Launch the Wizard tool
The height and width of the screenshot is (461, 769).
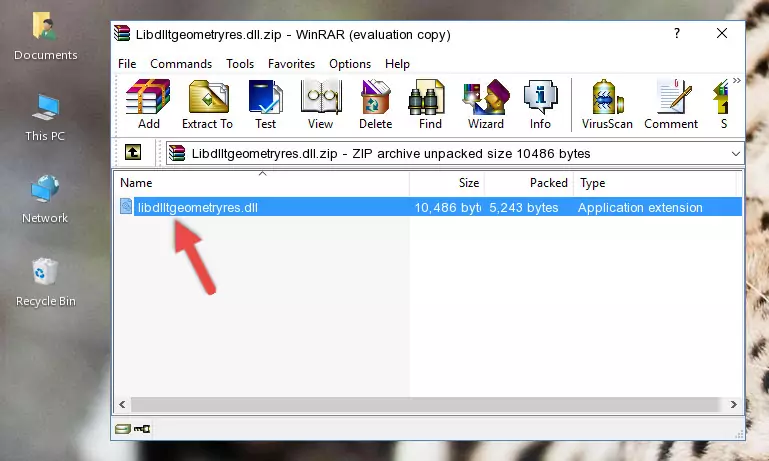pos(486,104)
